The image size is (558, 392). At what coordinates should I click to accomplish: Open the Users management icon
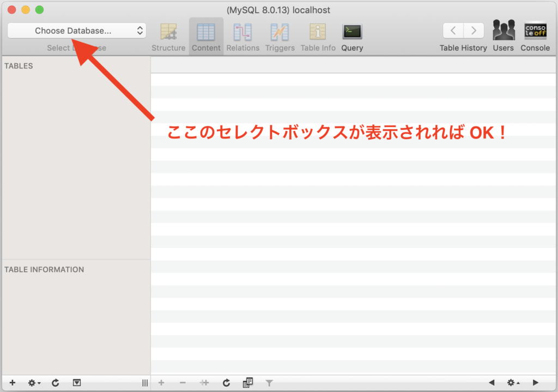click(x=504, y=32)
